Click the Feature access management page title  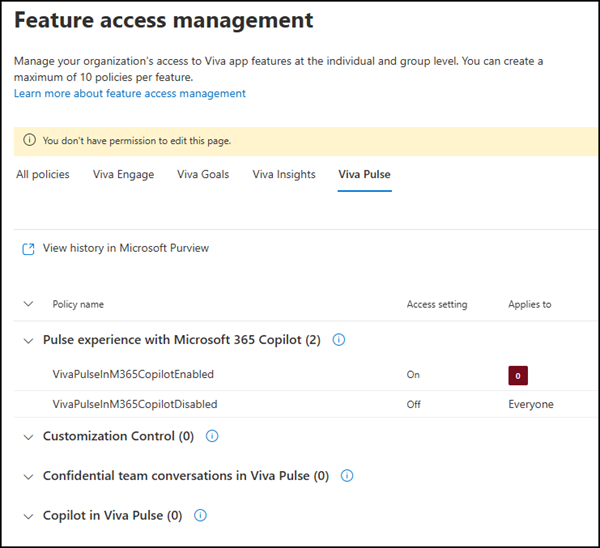(164, 20)
